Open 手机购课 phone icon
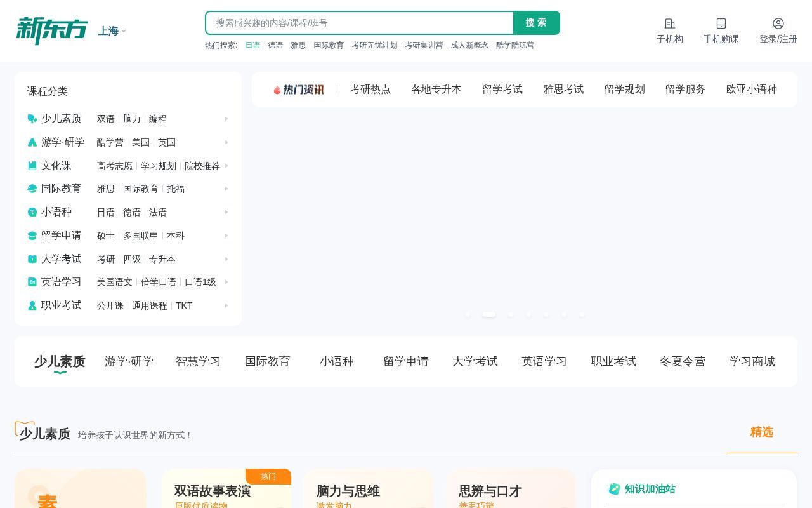The width and height of the screenshot is (812, 508). click(721, 23)
